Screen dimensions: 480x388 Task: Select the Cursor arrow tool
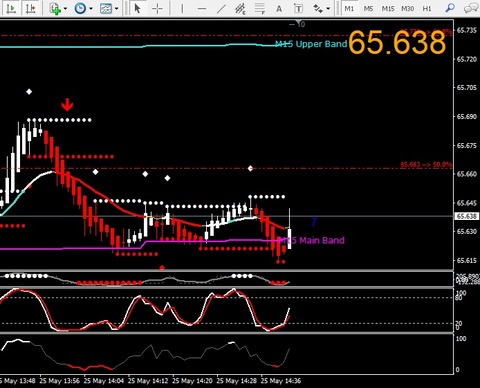coord(137,8)
